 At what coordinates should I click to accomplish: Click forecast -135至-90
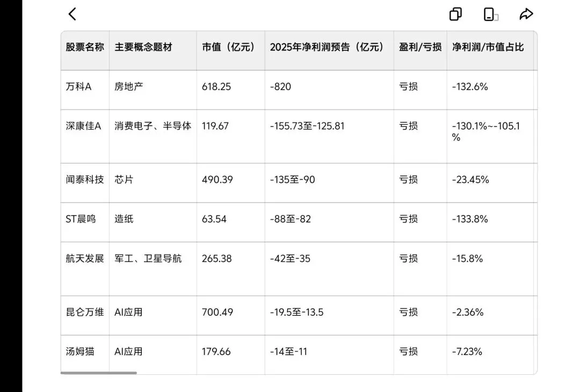point(293,180)
